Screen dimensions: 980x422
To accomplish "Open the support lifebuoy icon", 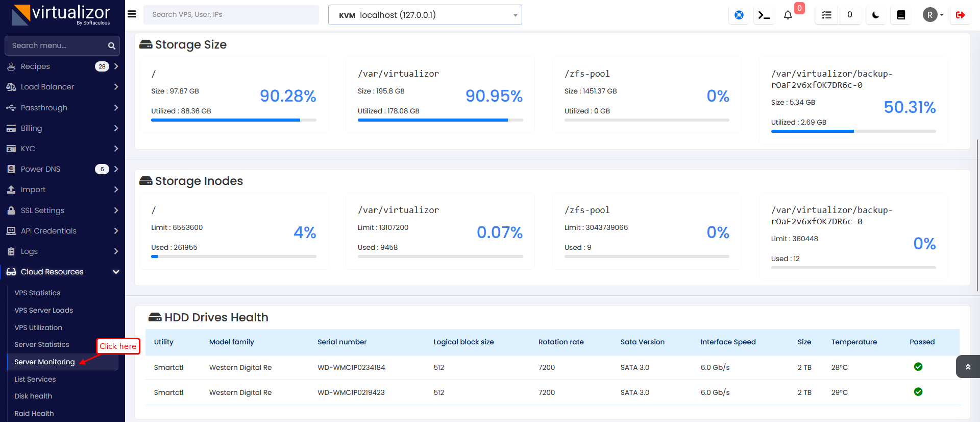I will pyautogui.click(x=739, y=15).
